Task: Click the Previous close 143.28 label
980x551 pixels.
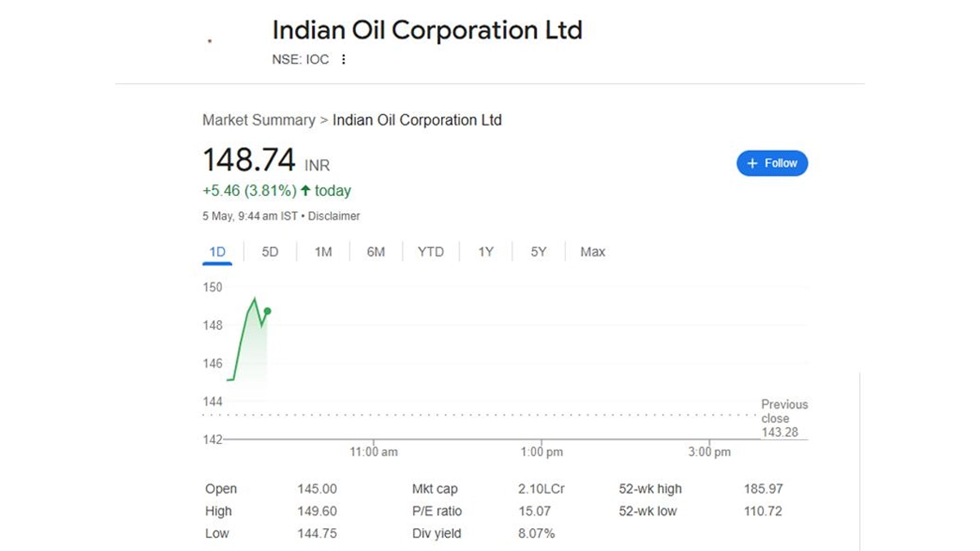Action: click(x=782, y=418)
